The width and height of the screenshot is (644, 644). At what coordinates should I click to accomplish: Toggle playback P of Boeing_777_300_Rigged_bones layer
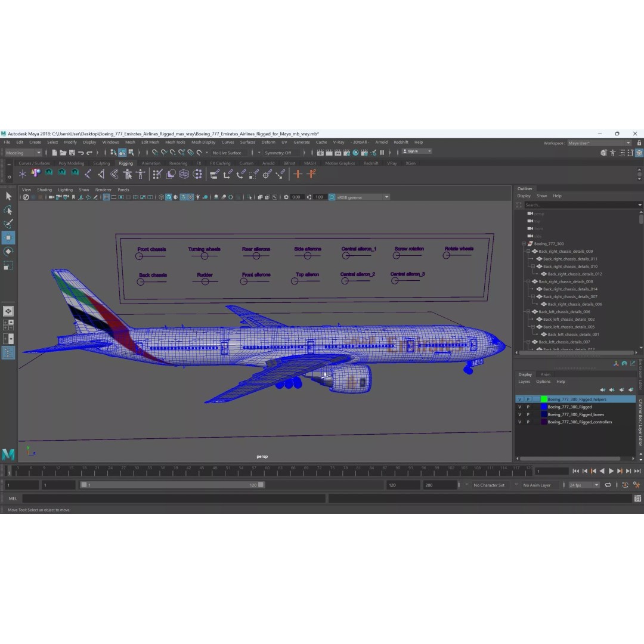click(528, 414)
